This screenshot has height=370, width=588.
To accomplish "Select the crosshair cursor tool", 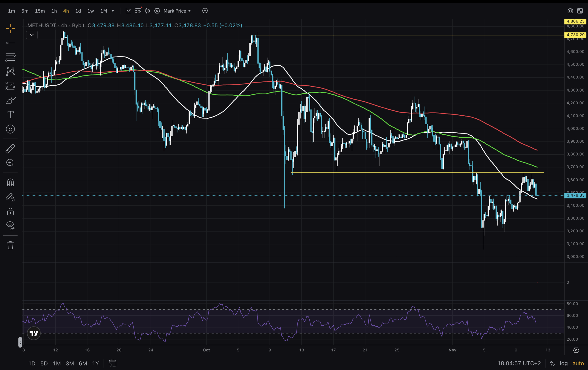I will coord(11,29).
